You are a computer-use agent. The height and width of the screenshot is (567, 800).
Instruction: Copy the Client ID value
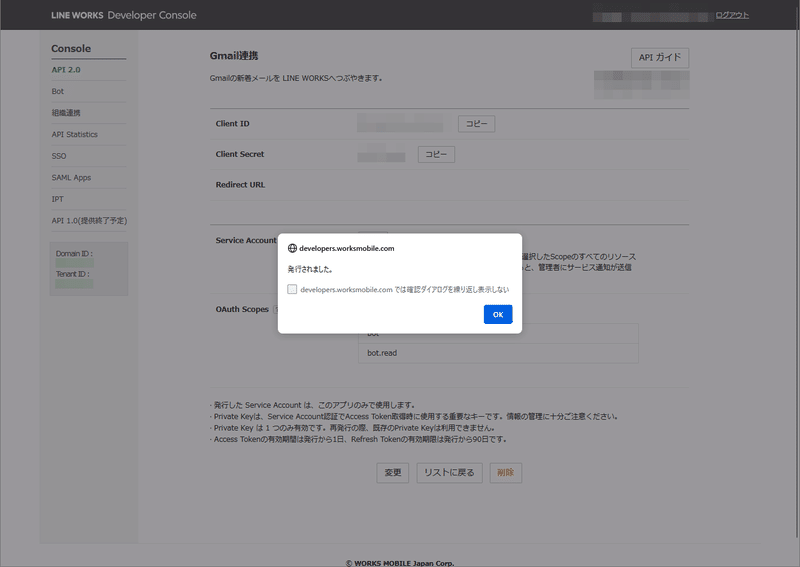(x=477, y=124)
